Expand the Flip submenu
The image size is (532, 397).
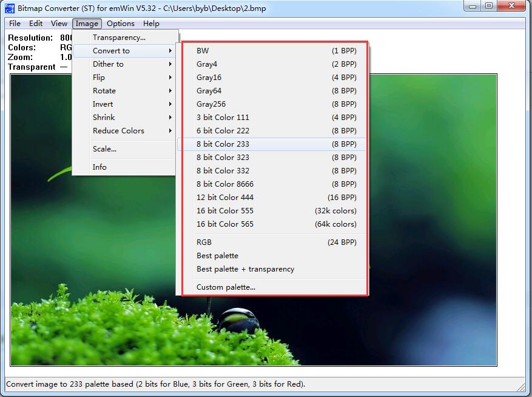pyautogui.click(x=125, y=78)
